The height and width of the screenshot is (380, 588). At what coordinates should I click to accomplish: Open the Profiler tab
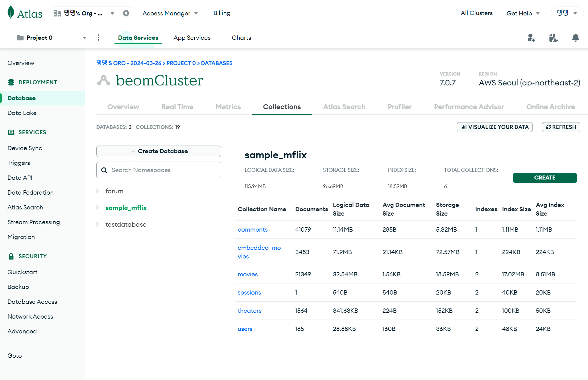pos(400,107)
